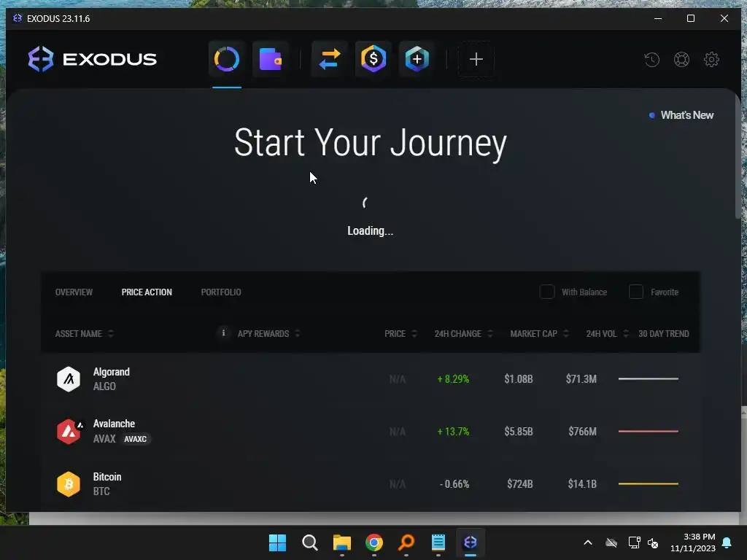
Task: Click Avalanche's +13.7% change value
Action: (453, 432)
